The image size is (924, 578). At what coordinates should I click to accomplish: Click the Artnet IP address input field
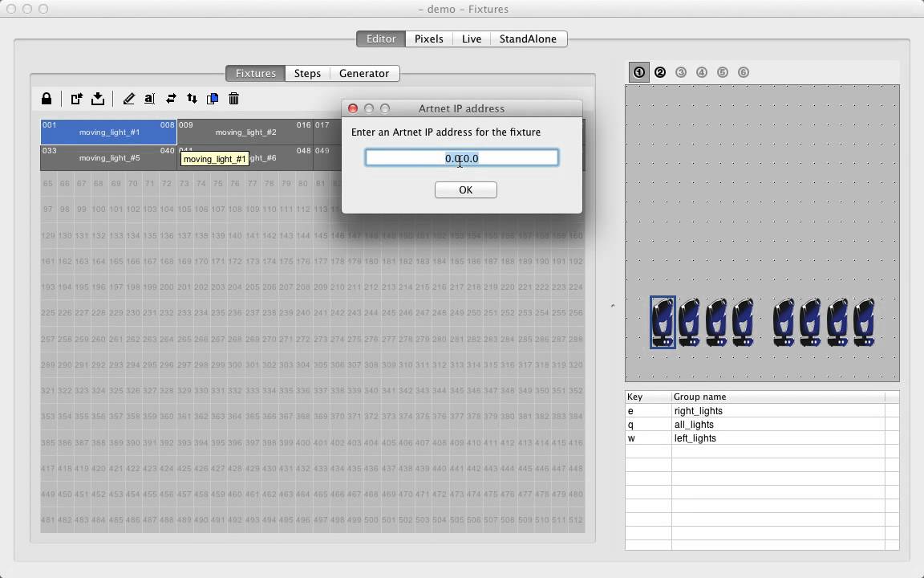click(461, 158)
